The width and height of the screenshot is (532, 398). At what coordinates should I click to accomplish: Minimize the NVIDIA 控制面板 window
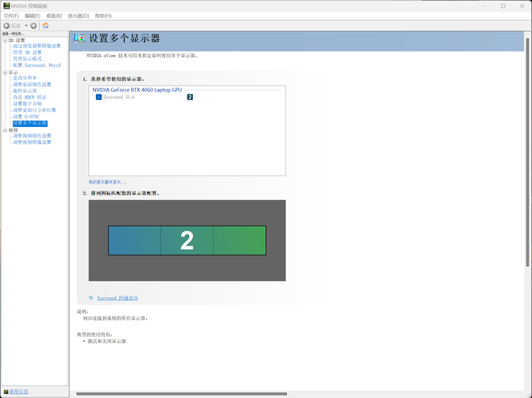(x=485, y=6)
